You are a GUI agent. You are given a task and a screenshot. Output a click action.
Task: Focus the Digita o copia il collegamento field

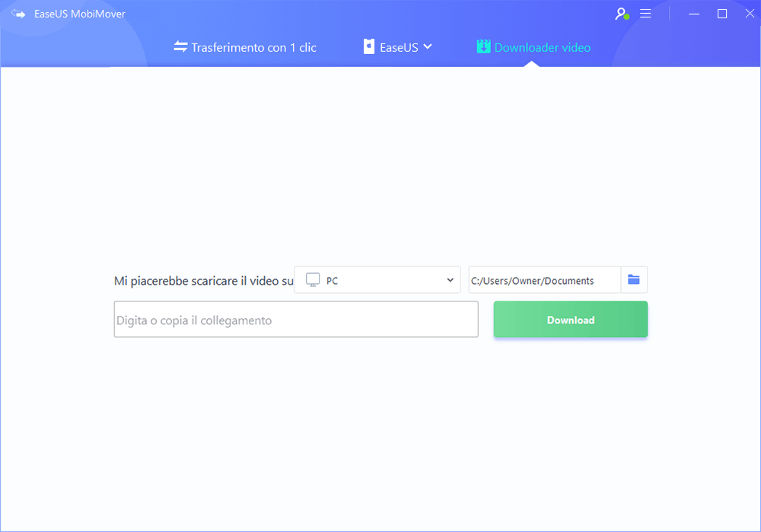(296, 320)
